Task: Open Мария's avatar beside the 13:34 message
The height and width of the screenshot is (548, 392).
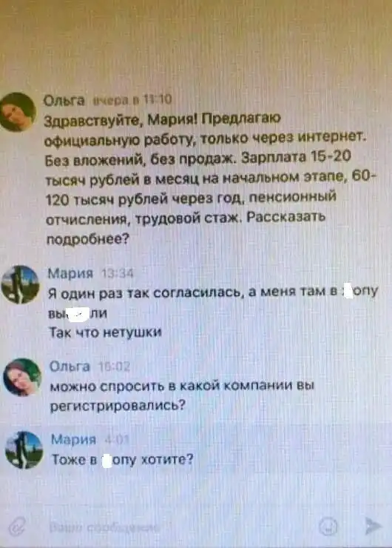Action: 20,284
